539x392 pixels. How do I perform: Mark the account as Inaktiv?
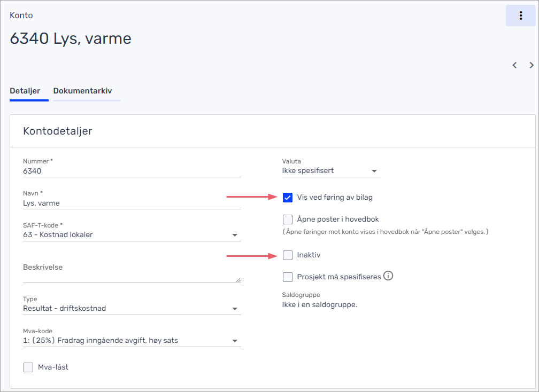tap(288, 255)
